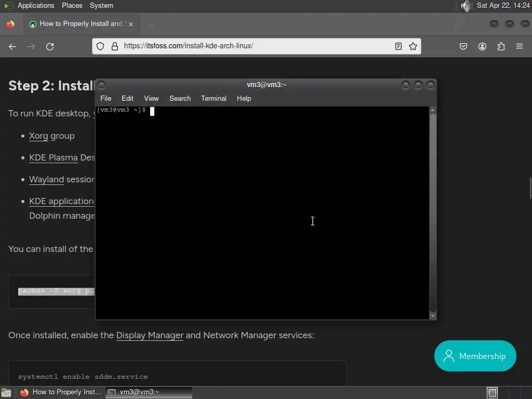This screenshot has height=399, width=532.
Task: Open terminal Help menu
Action: click(x=244, y=98)
